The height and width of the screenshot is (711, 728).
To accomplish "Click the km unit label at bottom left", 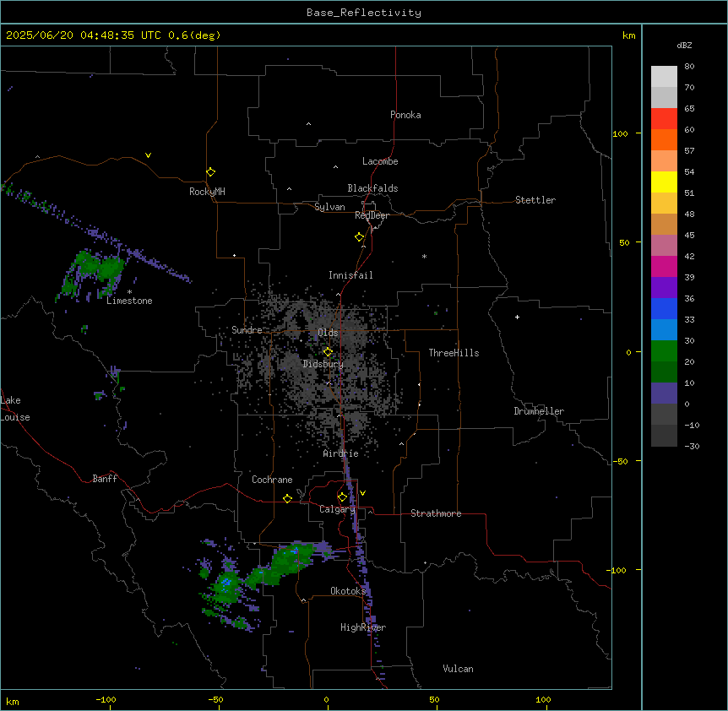I will tap(13, 701).
